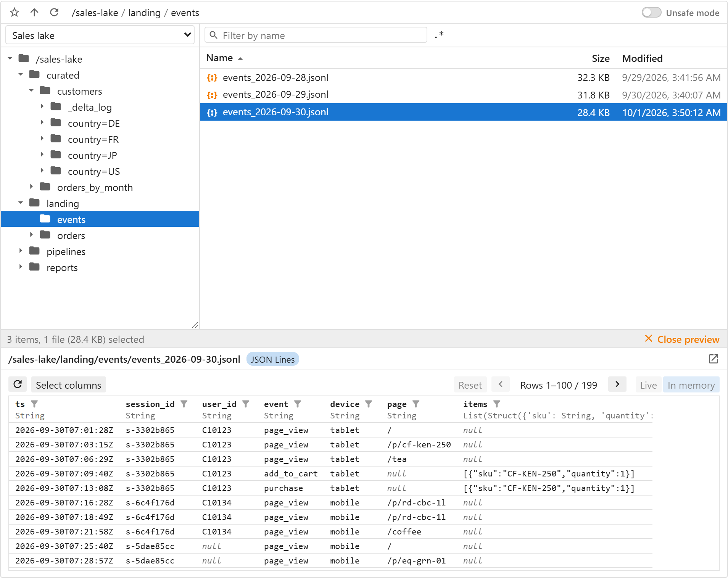The image size is (728, 578).
Task: Go to next page of rows
Action: click(617, 384)
